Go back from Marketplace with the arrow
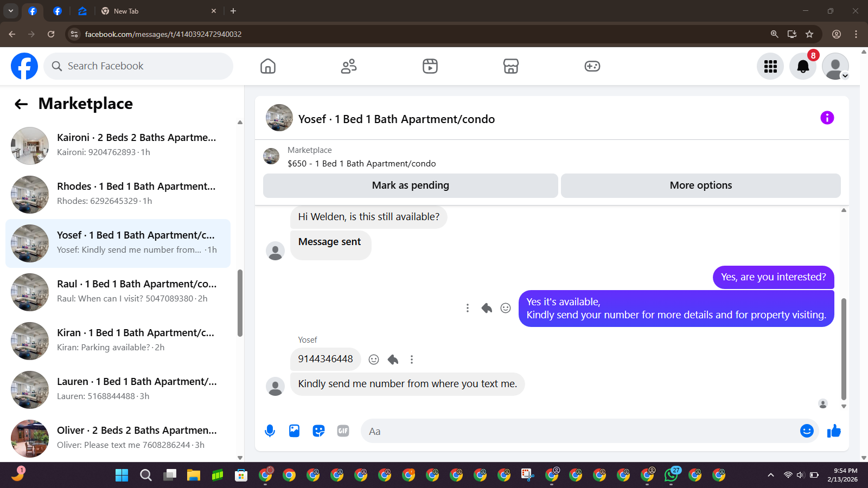 click(x=21, y=104)
